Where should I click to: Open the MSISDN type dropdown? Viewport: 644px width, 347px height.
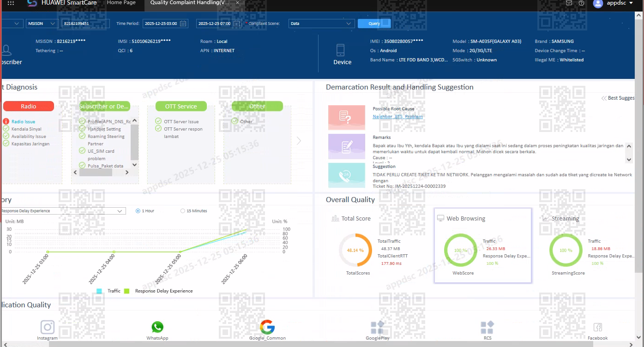tap(42, 24)
